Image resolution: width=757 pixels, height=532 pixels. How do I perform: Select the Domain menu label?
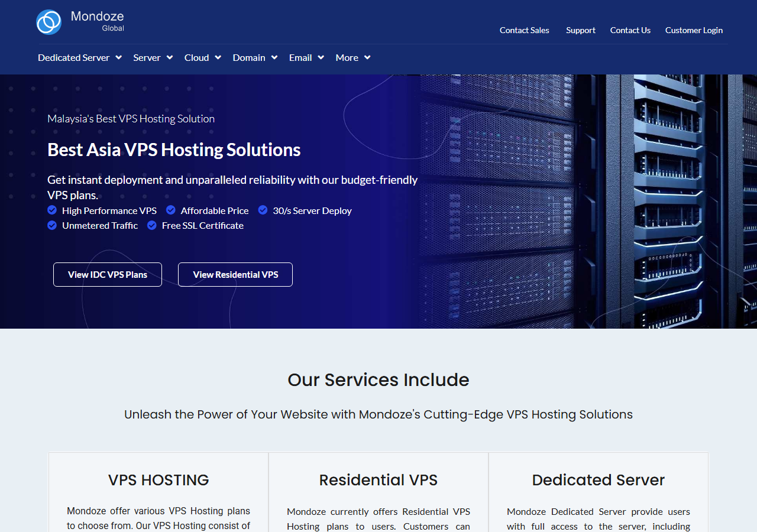(x=249, y=57)
